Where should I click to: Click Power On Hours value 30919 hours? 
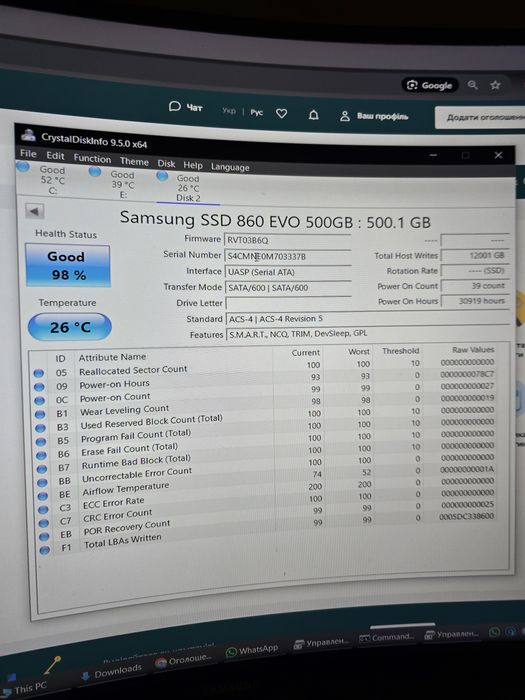click(x=475, y=301)
